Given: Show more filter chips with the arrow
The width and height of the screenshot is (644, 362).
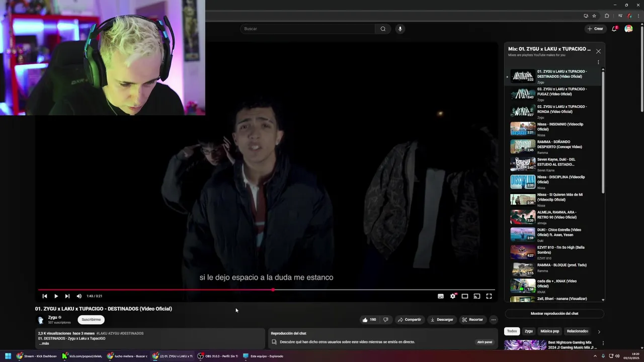Looking at the screenshot, I should 599,331.
